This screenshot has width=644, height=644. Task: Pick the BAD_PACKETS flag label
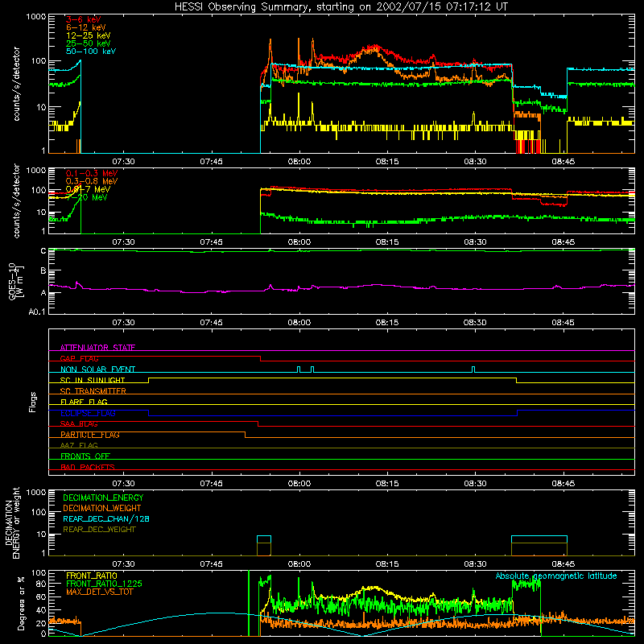88,467
